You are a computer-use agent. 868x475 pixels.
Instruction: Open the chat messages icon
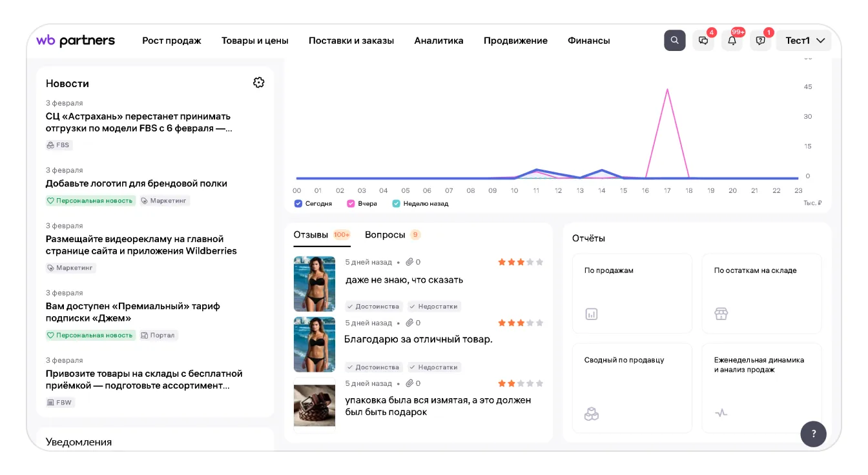703,41
